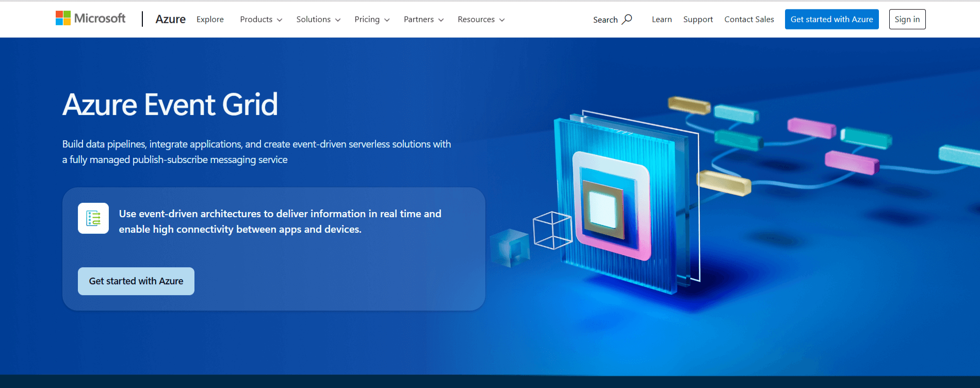Open the Azure home link

170,19
